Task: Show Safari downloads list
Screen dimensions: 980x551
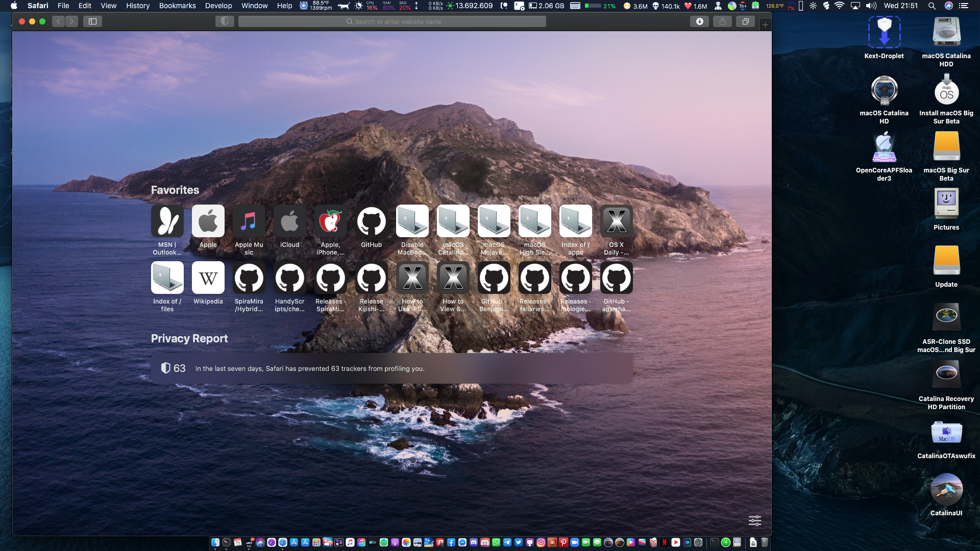Action: coord(699,21)
